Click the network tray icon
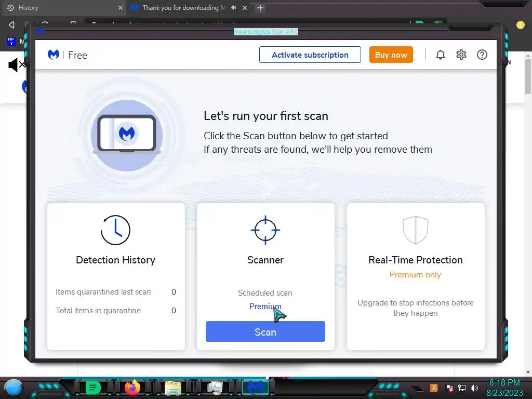The height and width of the screenshot is (399, 532). click(462, 388)
